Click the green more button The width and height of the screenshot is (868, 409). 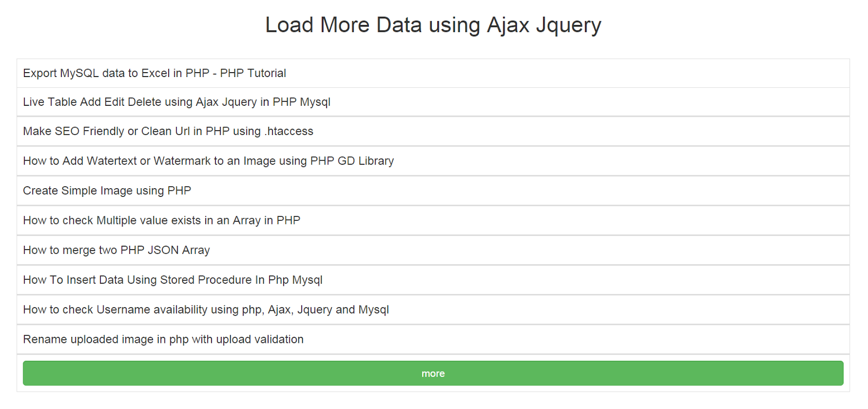pyautogui.click(x=433, y=373)
